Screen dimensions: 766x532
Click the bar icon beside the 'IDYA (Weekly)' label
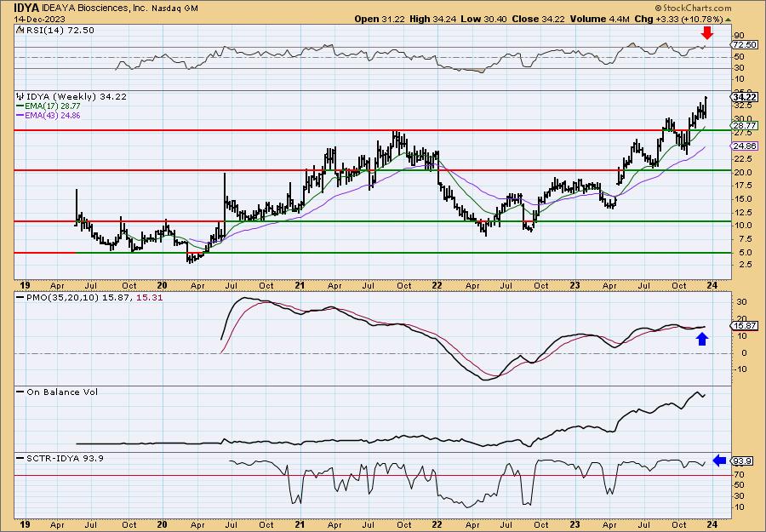pos(20,96)
